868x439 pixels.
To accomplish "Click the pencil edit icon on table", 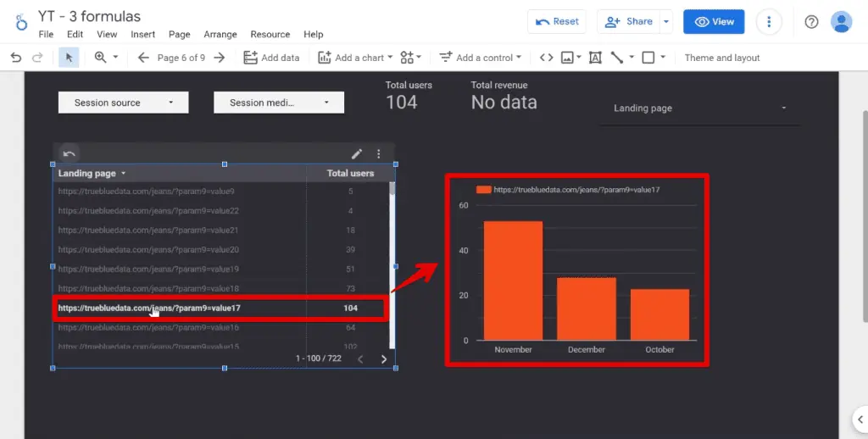I will pos(357,153).
